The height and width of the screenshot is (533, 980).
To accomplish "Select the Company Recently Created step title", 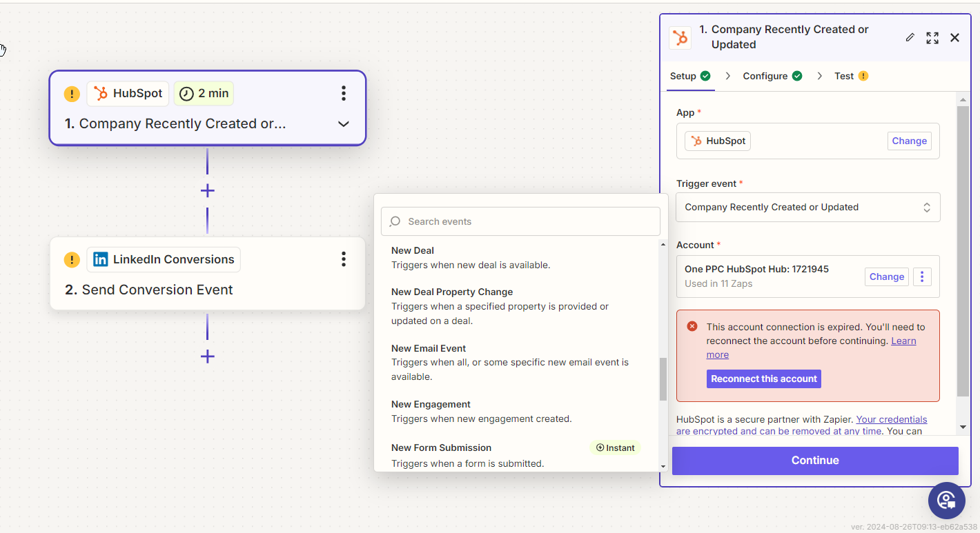I will click(175, 124).
